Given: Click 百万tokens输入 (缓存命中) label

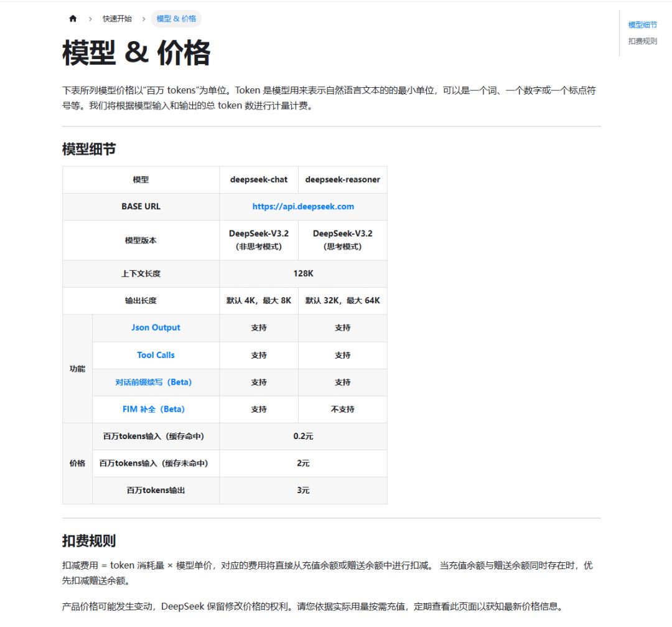Looking at the screenshot, I should pos(154,436).
